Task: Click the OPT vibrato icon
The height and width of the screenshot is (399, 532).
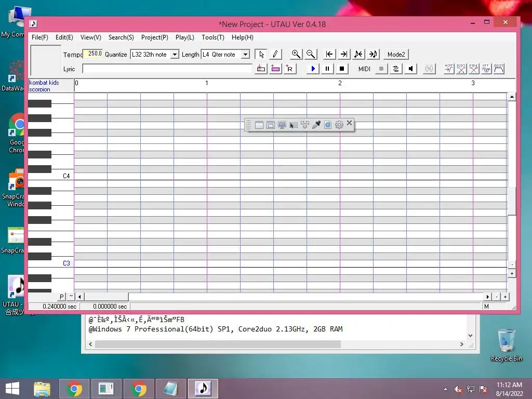Action: [486, 69]
